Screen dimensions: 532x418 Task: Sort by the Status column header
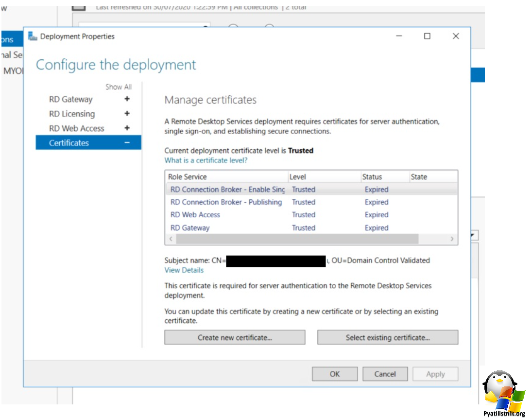pyautogui.click(x=385, y=176)
